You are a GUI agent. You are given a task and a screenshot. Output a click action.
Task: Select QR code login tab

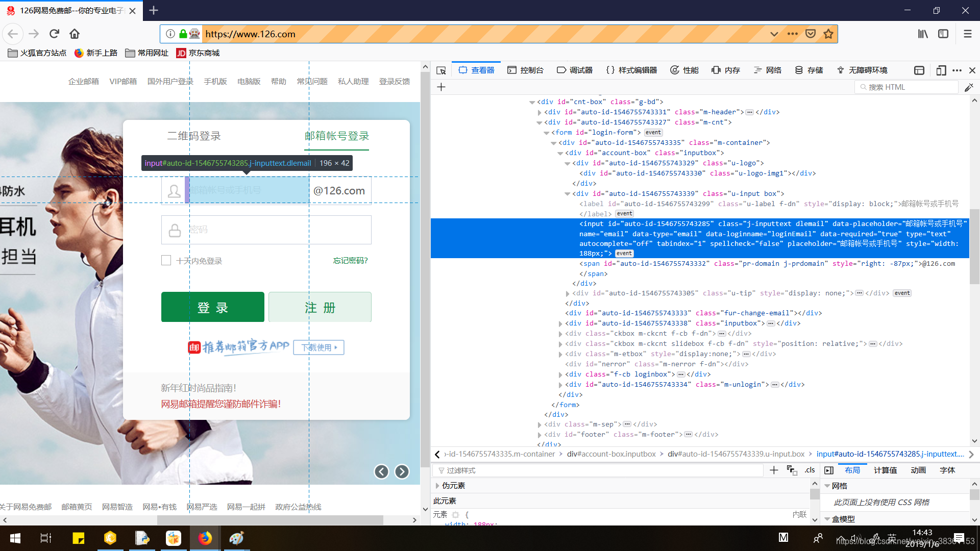point(194,136)
